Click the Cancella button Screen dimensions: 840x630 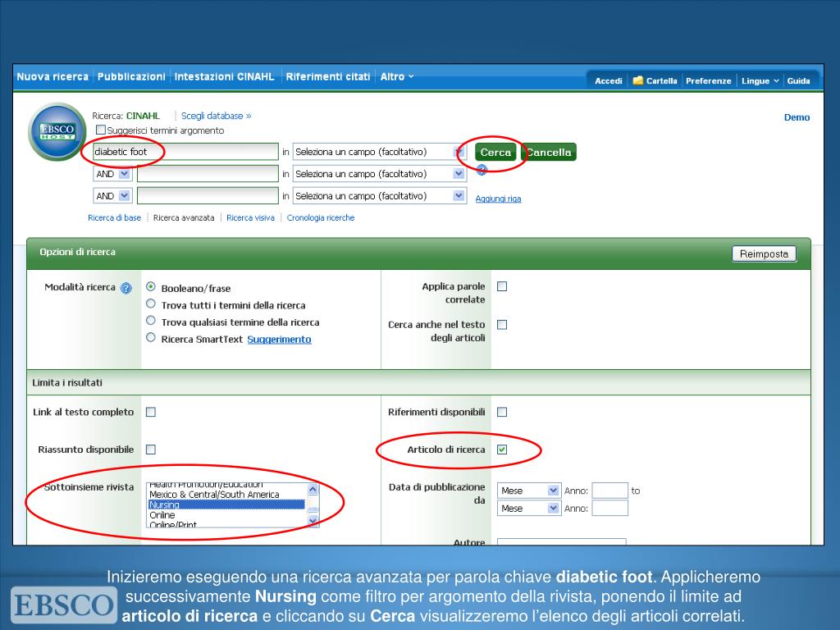pyautogui.click(x=549, y=152)
